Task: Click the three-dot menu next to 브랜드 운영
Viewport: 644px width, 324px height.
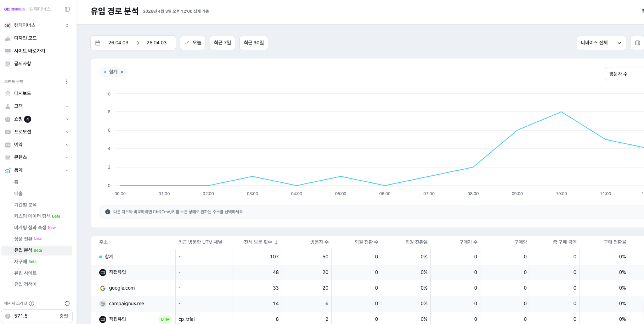Action: (66, 81)
